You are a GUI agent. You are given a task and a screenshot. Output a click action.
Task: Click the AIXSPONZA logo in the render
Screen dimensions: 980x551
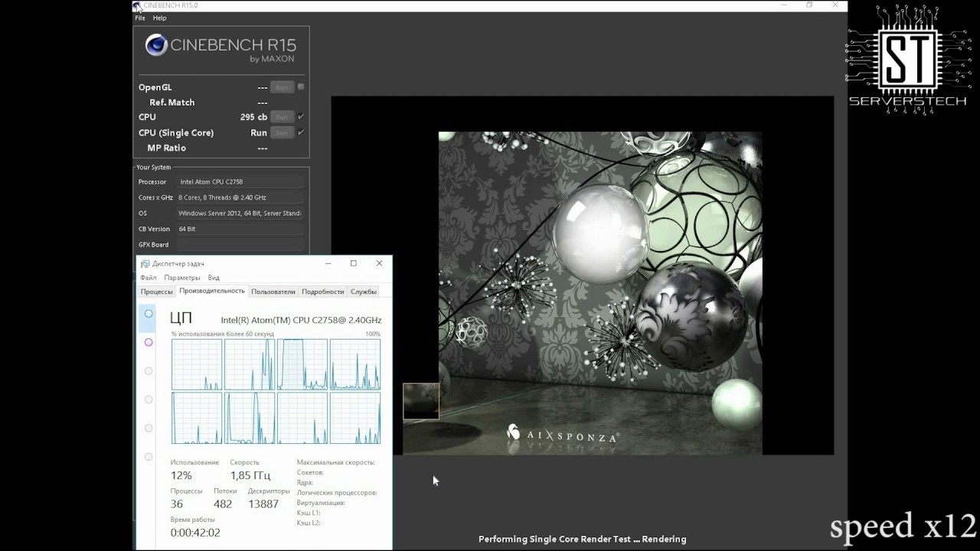[x=562, y=435]
